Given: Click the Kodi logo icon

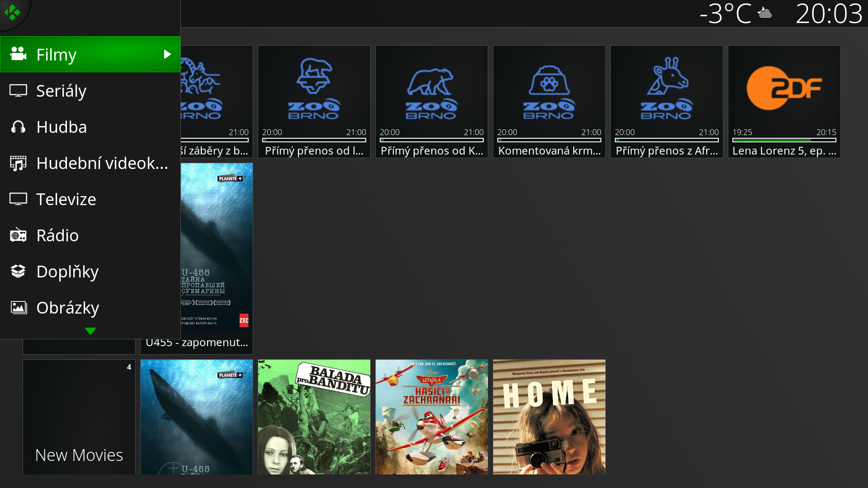Looking at the screenshot, I should click(12, 13).
